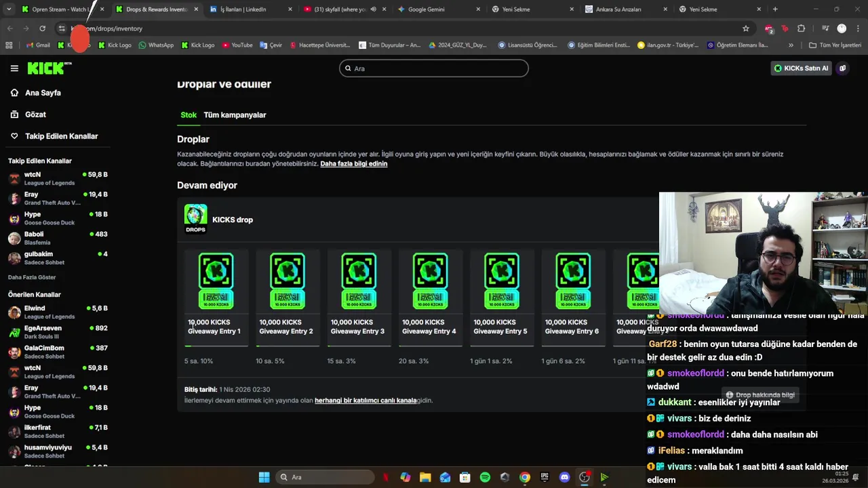Click Giveaway Entry 1 progress bar
This screenshot has width=868, height=488.
[216, 346]
